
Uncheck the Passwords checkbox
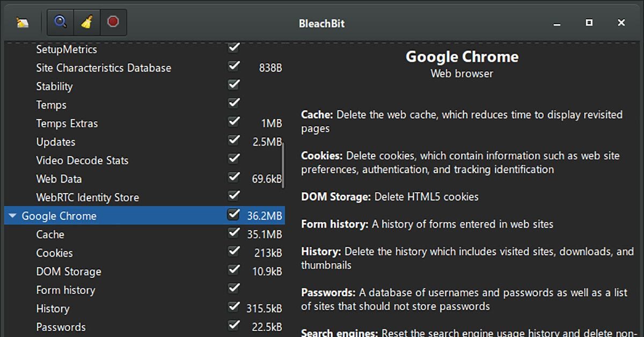[233, 325]
